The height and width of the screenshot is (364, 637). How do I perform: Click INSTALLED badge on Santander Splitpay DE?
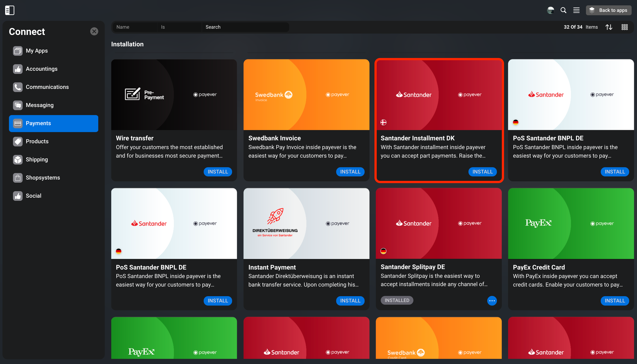(397, 300)
